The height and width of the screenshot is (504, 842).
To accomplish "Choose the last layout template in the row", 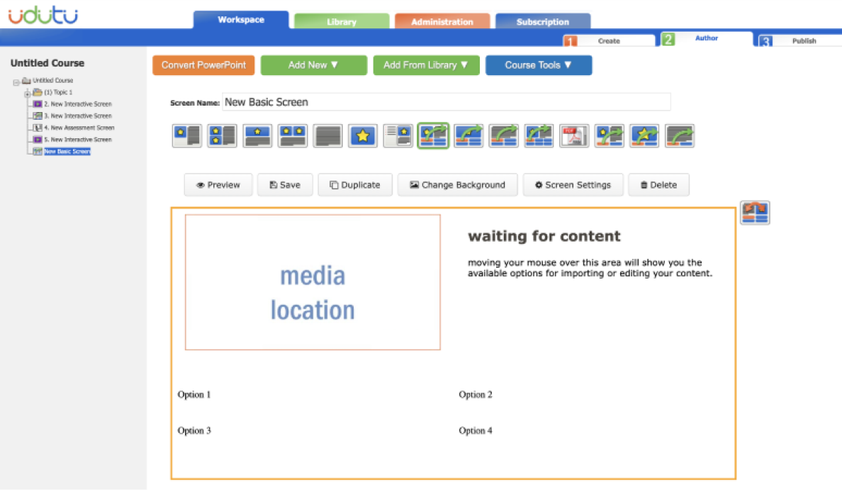I will pos(680,135).
